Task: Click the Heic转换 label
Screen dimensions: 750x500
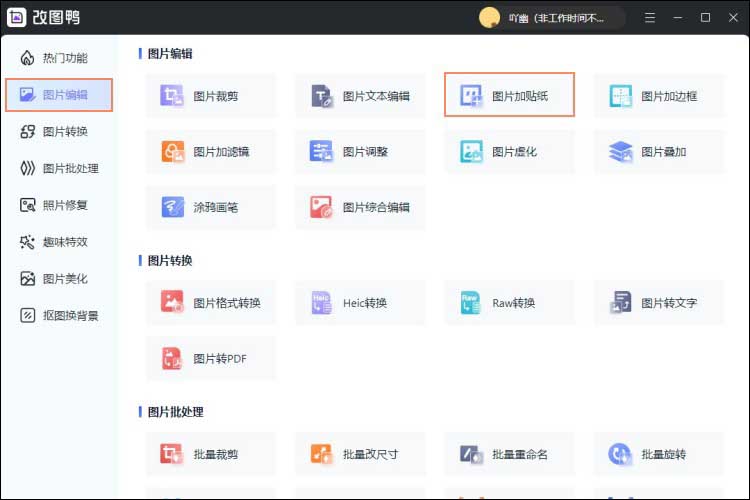Action: tap(365, 303)
